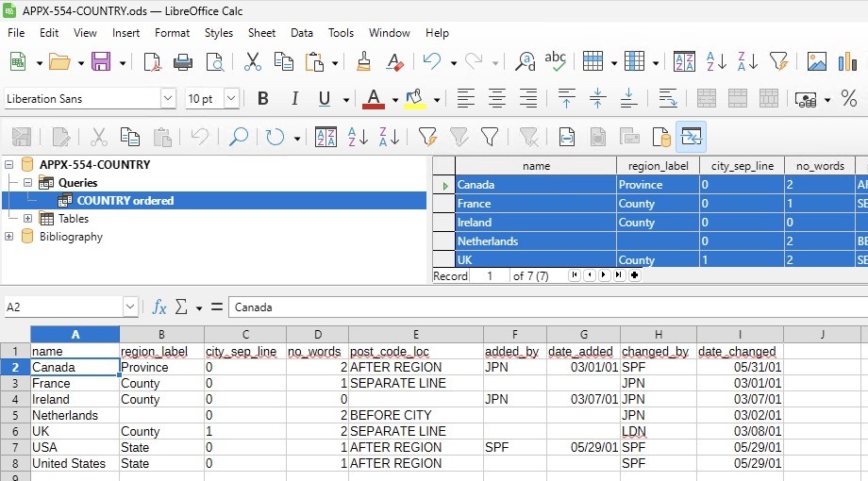Open Find & Replace icon
This screenshot has width=868, height=481.
525,61
